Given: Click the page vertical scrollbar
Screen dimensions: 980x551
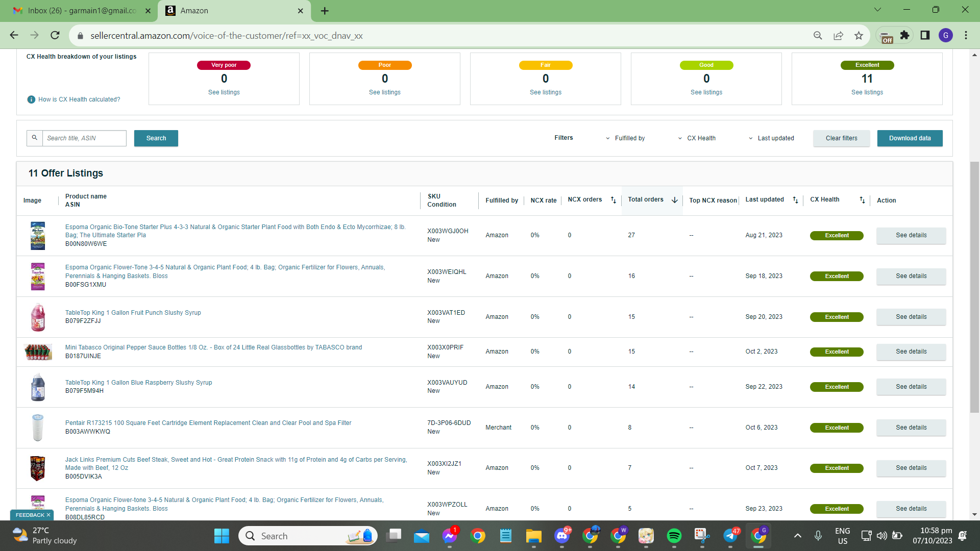Looking at the screenshot, I should 974,287.
